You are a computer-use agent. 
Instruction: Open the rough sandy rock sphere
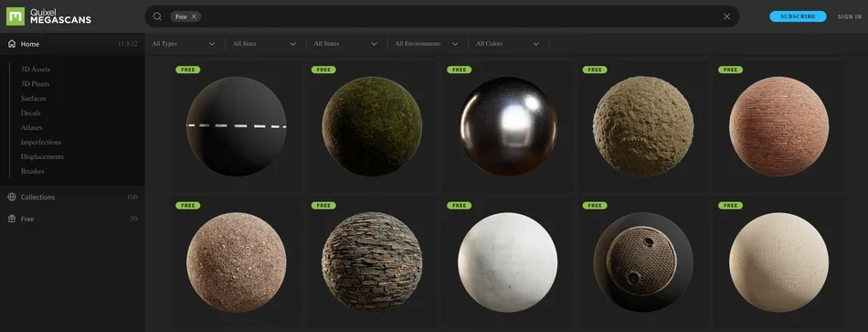point(643,126)
